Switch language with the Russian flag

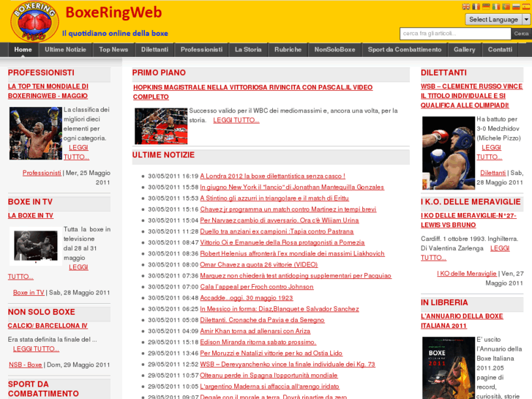(x=516, y=7)
